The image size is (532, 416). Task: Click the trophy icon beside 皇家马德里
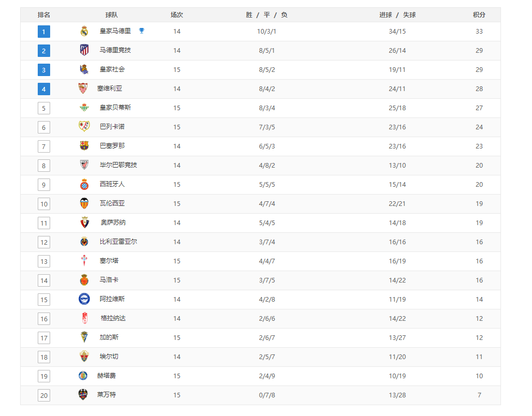(142, 31)
